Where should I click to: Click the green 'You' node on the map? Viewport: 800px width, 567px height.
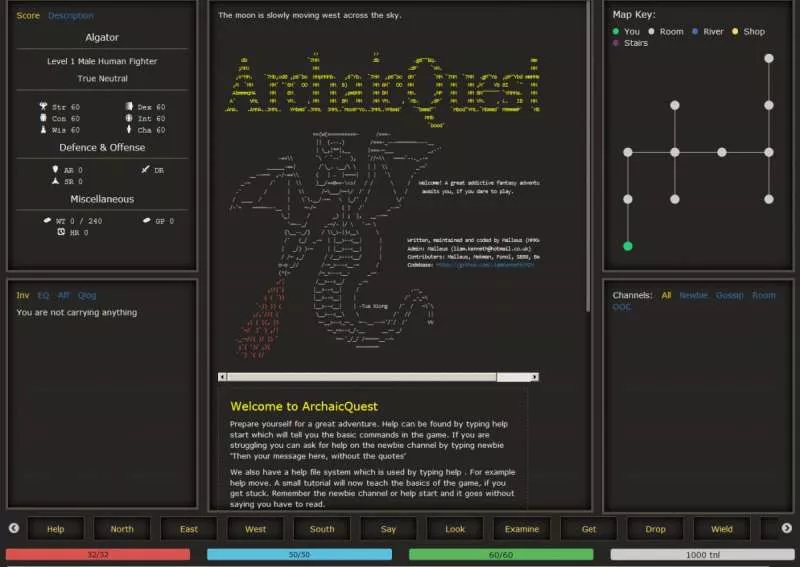[628, 245]
